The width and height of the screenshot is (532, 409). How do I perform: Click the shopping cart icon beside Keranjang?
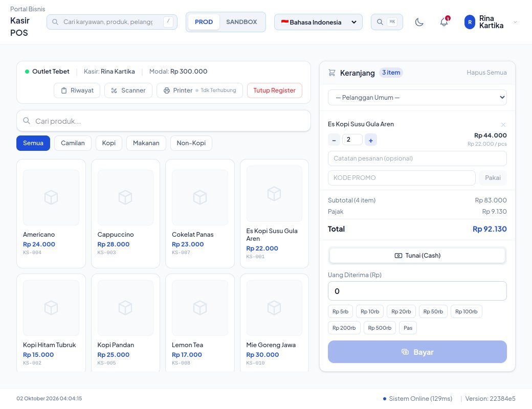pyautogui.click(x=332, y=73)
